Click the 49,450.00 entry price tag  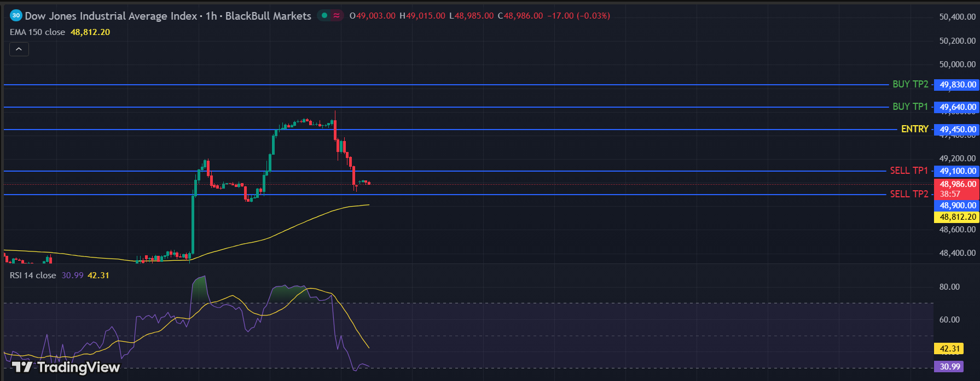[x=957, y=130]
